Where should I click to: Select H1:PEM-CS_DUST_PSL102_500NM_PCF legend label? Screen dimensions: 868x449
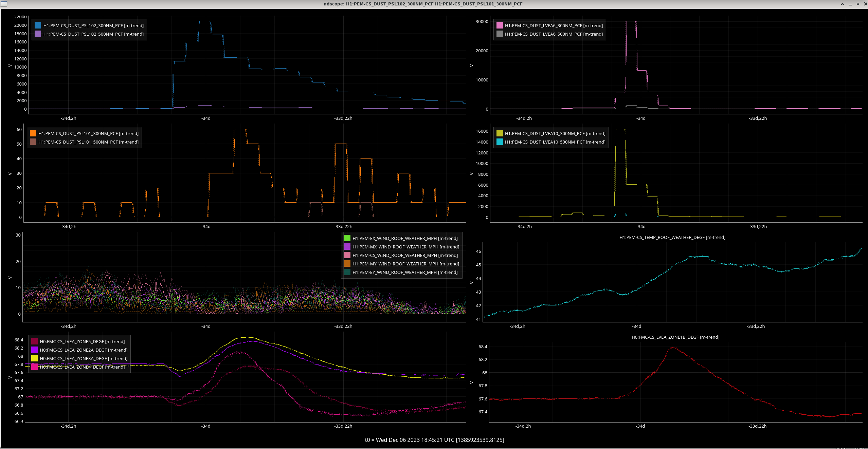click(93, 34)
